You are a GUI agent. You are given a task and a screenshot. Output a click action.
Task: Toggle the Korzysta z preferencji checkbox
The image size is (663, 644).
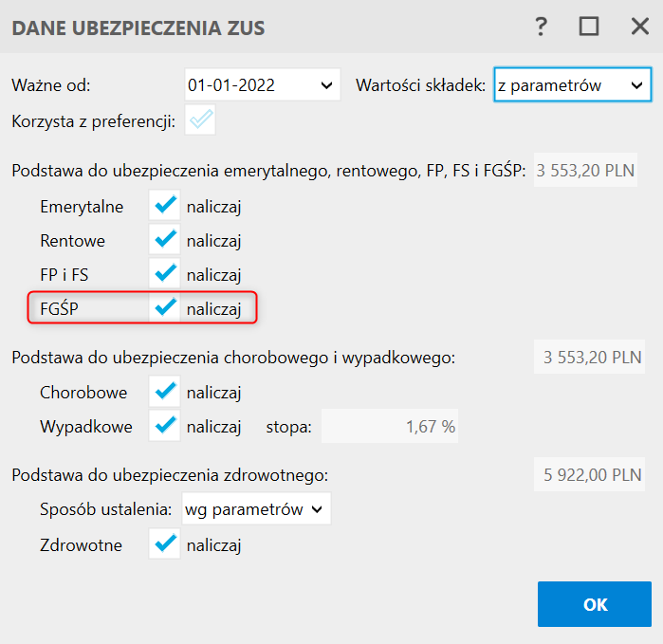[201, 120]
